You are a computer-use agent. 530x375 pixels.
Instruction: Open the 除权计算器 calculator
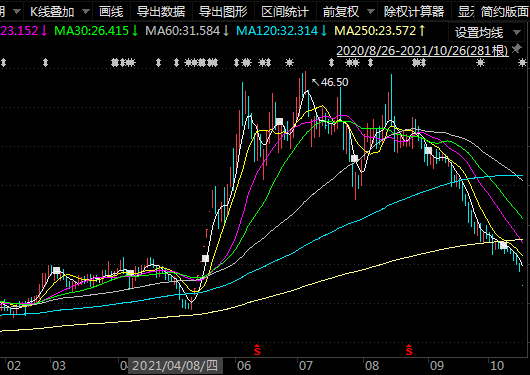(x=414, y=12)
